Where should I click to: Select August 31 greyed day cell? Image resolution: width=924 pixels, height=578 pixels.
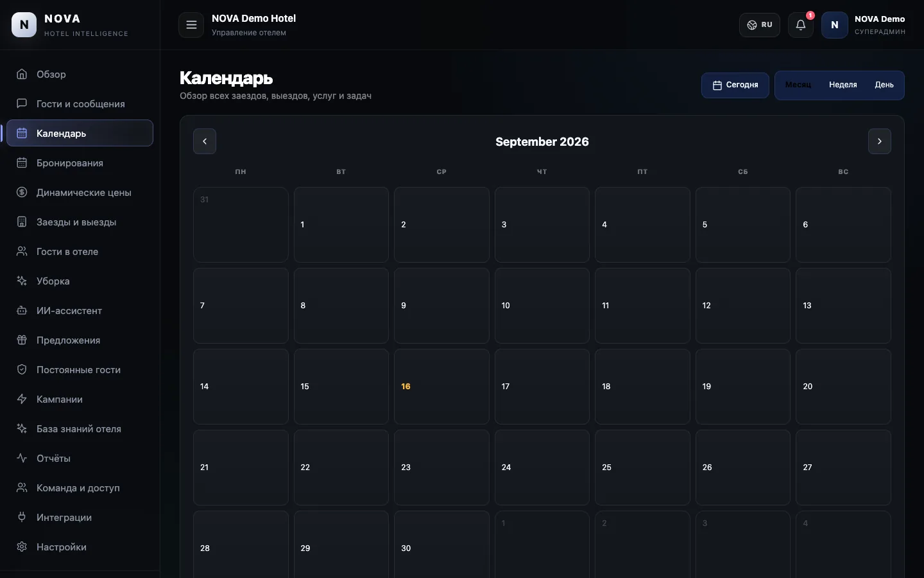[x=241, y=225]
